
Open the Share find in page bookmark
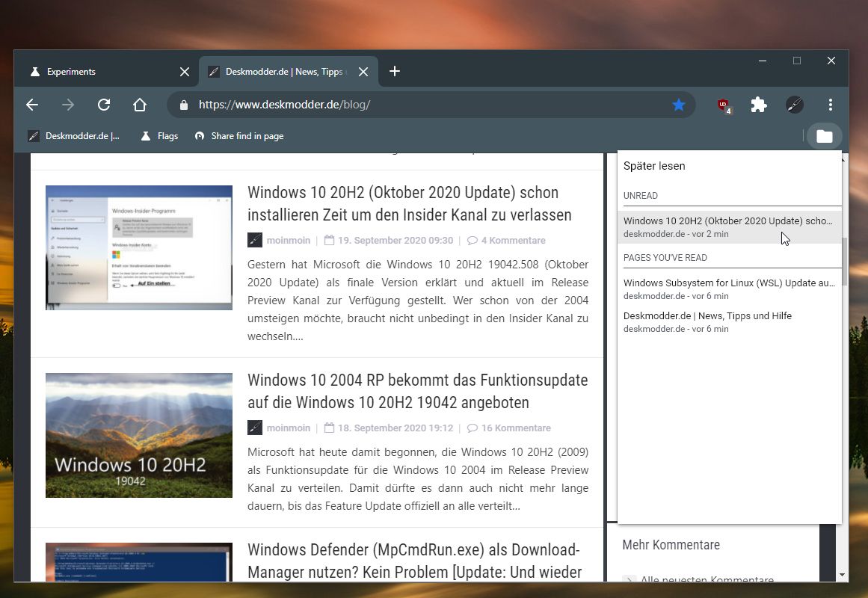[239, 136]
